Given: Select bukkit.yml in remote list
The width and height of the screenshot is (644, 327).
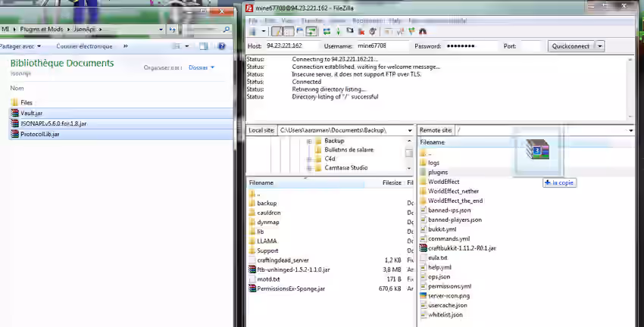Looking at the screenshot, I should [442, 229].
